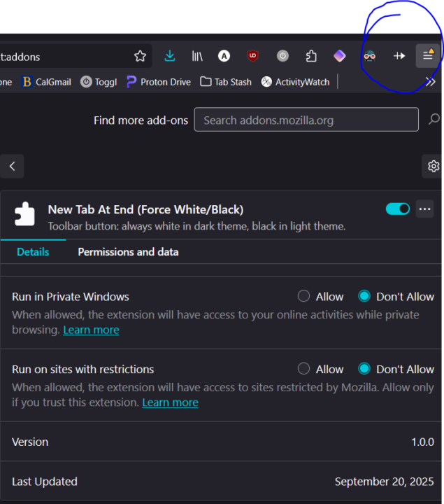The image size is (444, 504).
Task: Open the gear tools menu for add-ons
Action: coord(433,166)
